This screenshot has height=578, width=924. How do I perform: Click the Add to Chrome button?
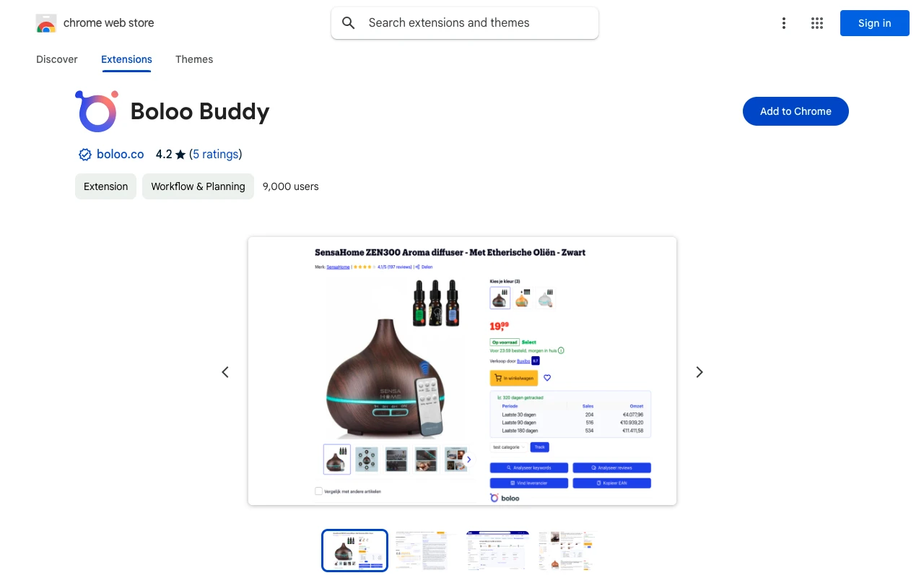point(796,111)
